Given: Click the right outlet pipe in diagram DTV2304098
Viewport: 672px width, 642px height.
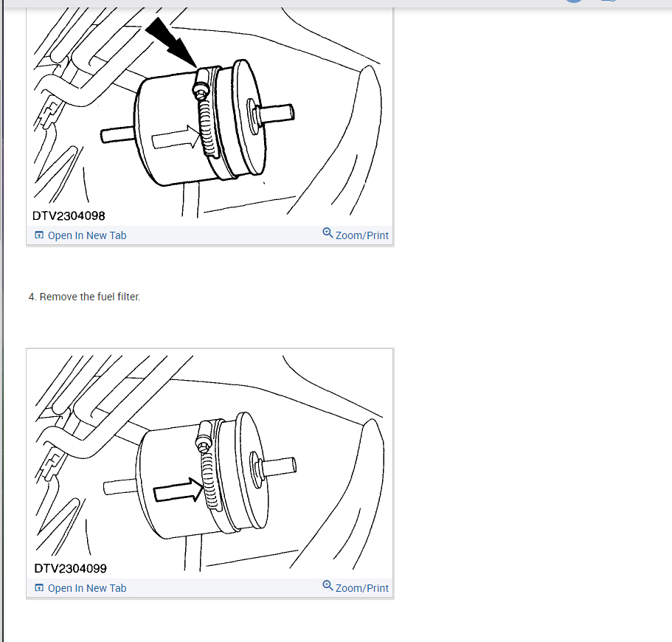Looking at the screenshot, I should [275, 113].
